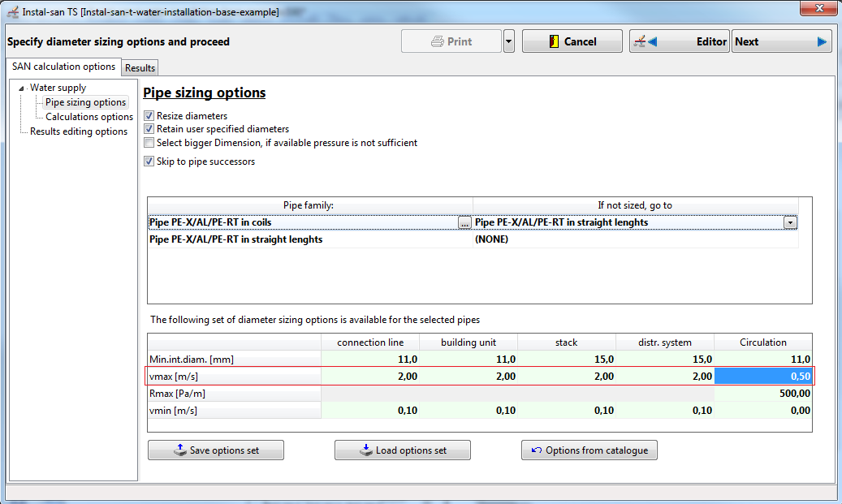Click the Circulation column header
842x504 pixels.
click(763, 342)
